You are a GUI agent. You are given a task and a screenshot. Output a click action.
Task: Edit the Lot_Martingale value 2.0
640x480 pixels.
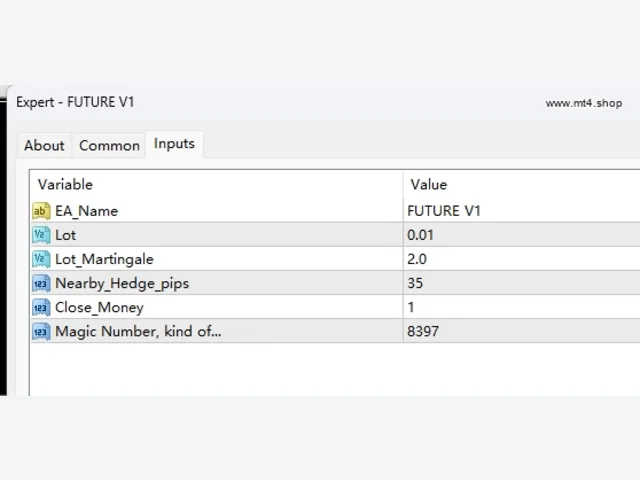[522, 259]
